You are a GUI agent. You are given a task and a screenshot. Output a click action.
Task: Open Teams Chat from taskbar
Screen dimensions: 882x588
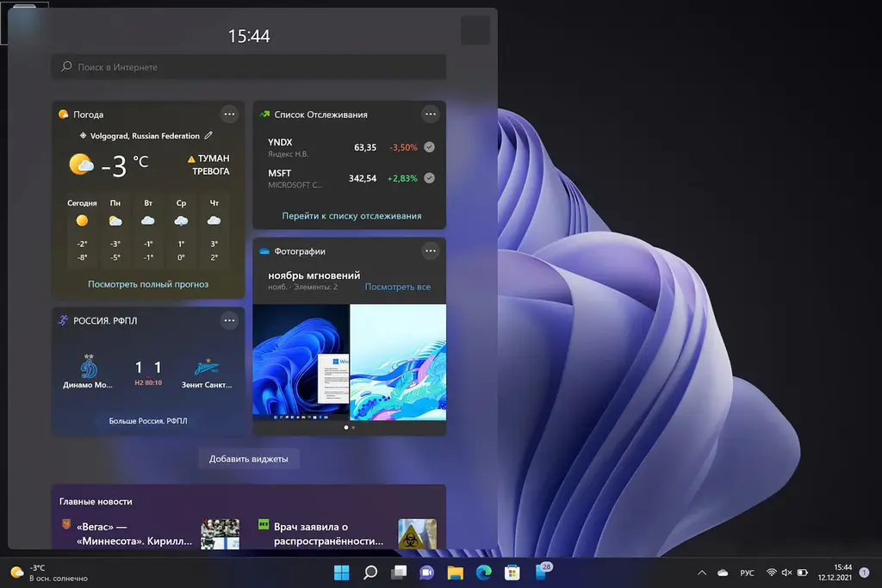point(427,573)
